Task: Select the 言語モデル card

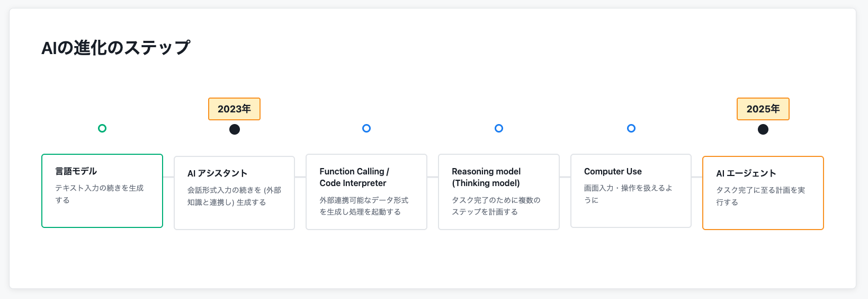Action: click(102, 215)
